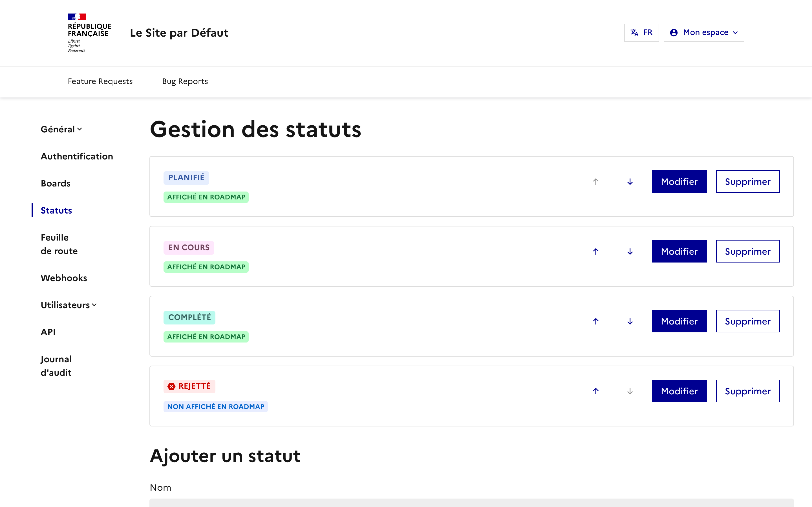Click the up arrow for PLANIFIÉ status

point(595,181)
